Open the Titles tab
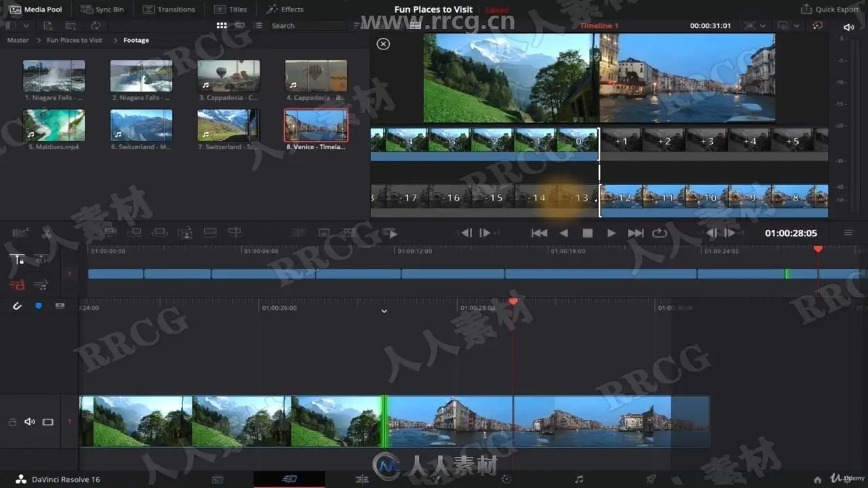 231,9
